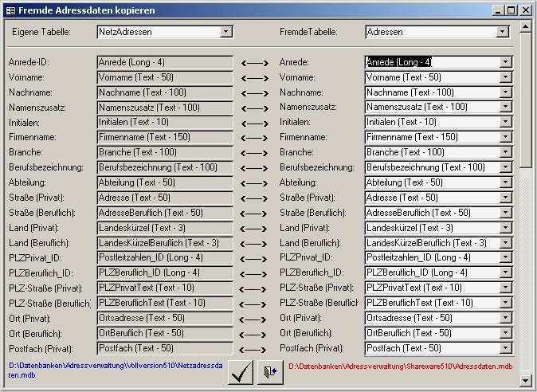Click the left PLZPrivat_ID label
Screen dimensions: 537x392
(36, 258)
